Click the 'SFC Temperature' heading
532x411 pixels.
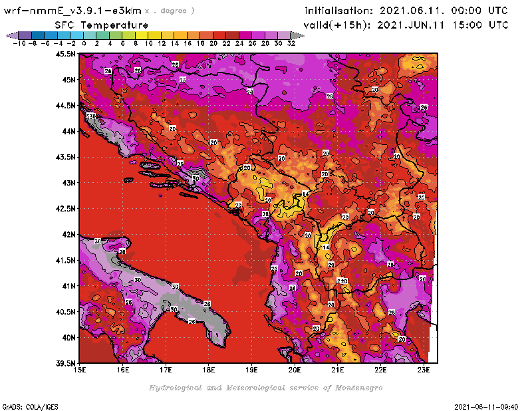[x=102, y=25]
